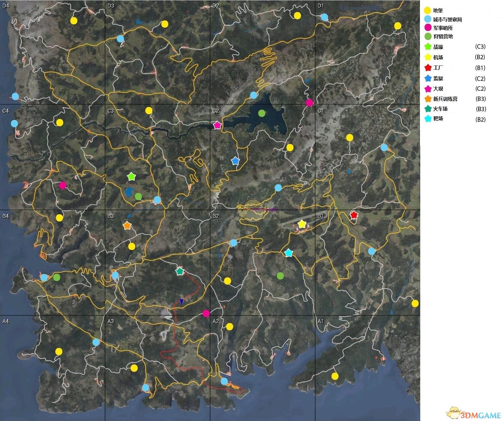
Task: Click the A4 grid label on the map
Action: pos(6,321)
